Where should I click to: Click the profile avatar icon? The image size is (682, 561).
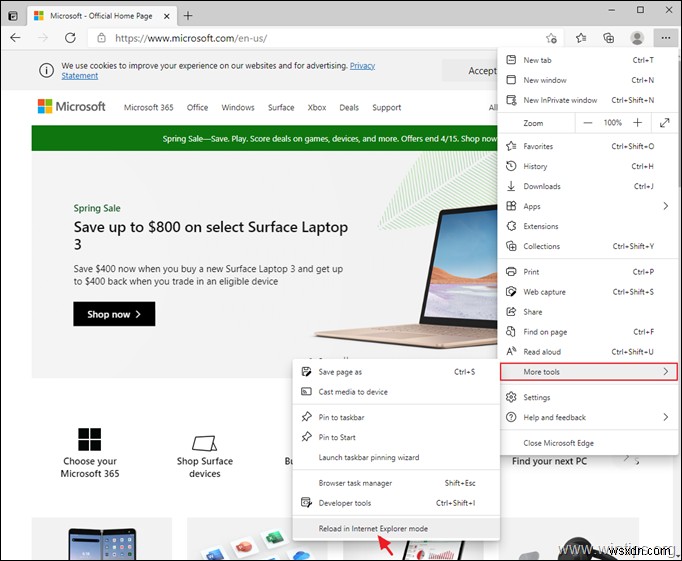[x=637, y=38]
